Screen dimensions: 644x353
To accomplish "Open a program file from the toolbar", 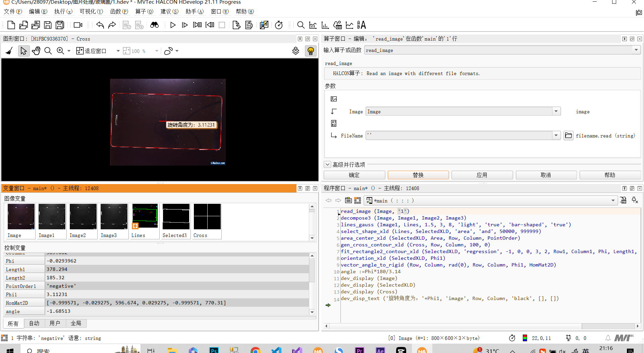I will (23, 25).
